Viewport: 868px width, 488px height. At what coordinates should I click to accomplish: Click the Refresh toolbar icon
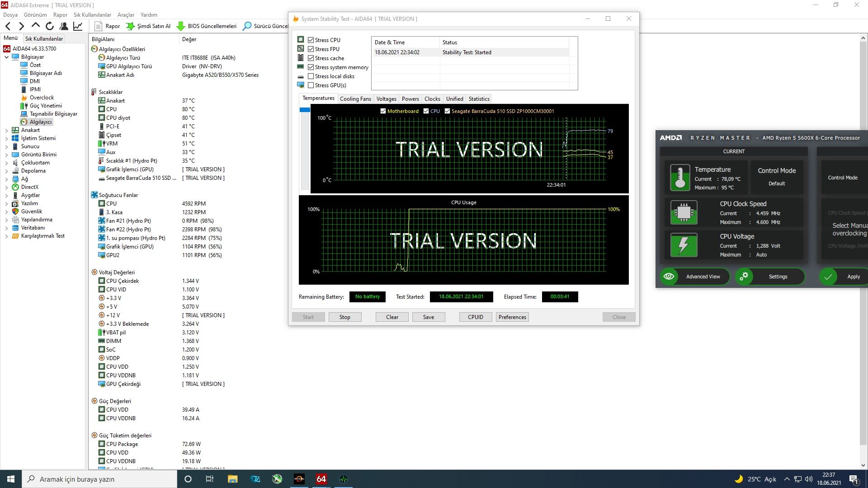click(x=50, y=26)
